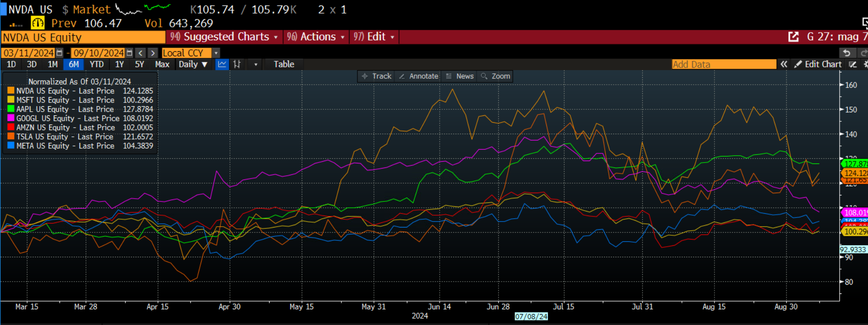Expand the Suggested Charts dropdown
Image resolution: width=868 pixels, height=325 pixels.
tap(224, 37)
